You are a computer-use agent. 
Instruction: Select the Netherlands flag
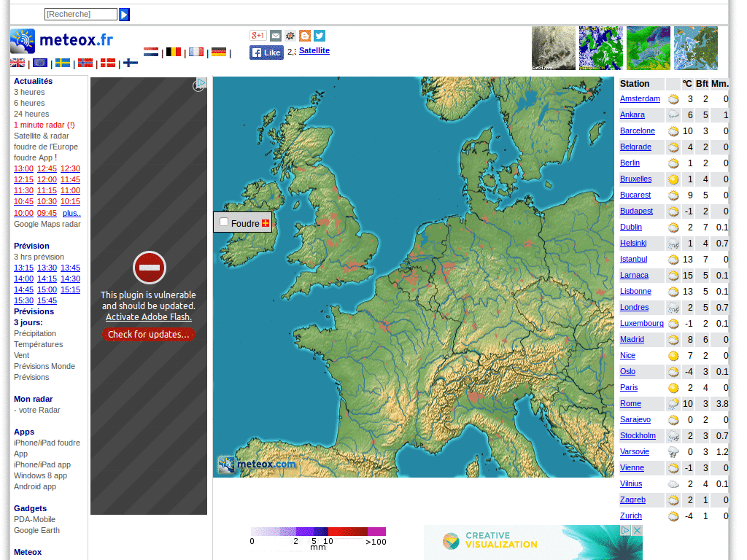(x=151, y=52)
